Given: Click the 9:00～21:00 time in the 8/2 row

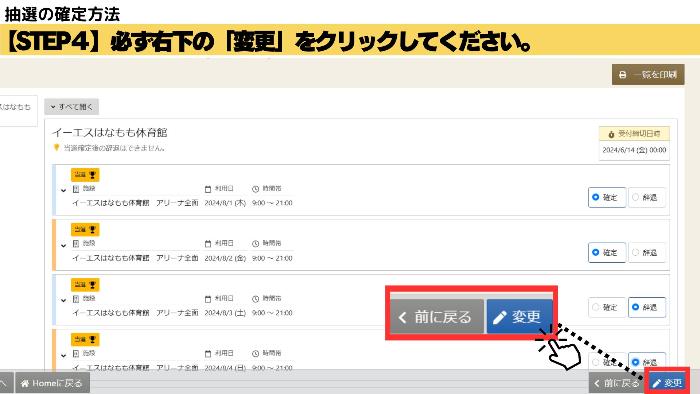Looking at the screenshot, I should tap(272, 258).
